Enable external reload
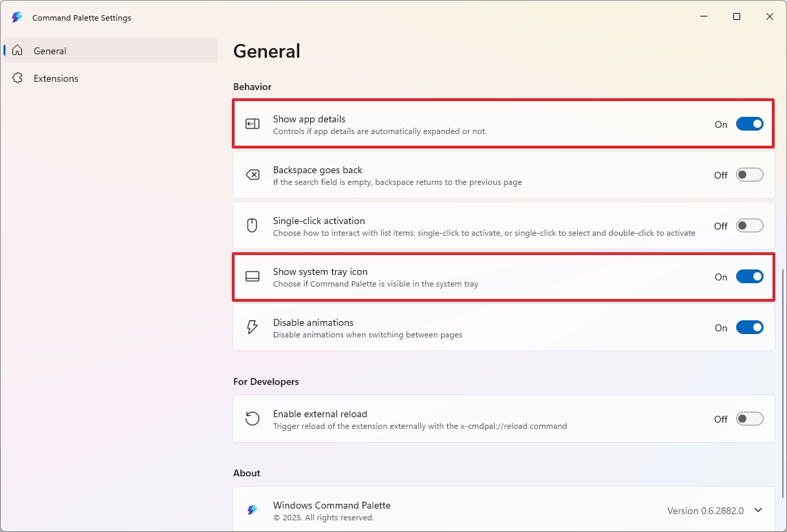 [x=750, y=418]
